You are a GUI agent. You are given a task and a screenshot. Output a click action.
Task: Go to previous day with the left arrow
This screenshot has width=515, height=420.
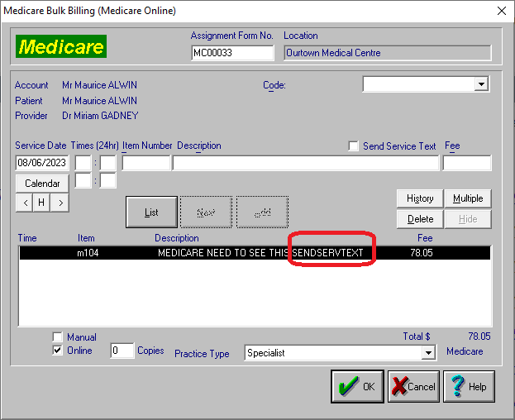[x=25, y=203]
